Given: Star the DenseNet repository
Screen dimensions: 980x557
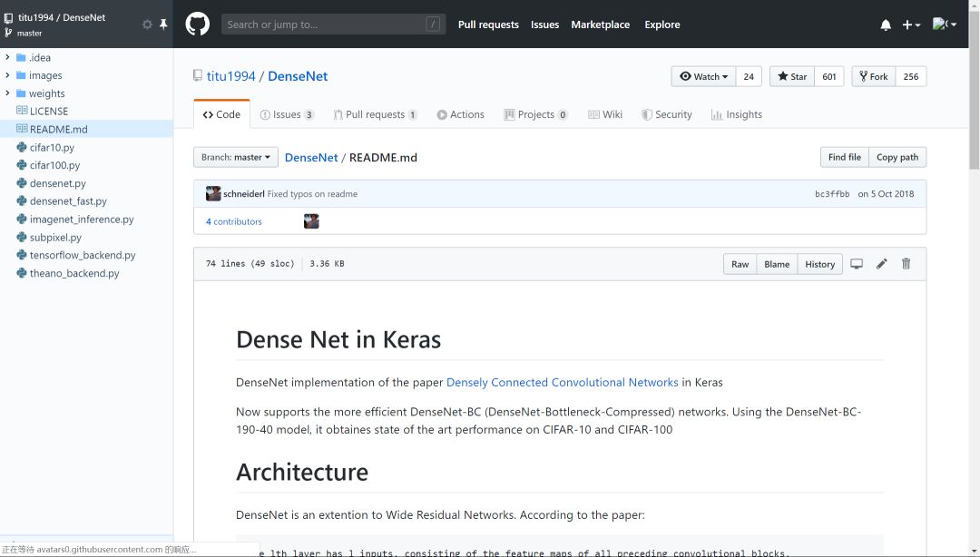Looking at the screenshot, I should (x=792, y=77).
